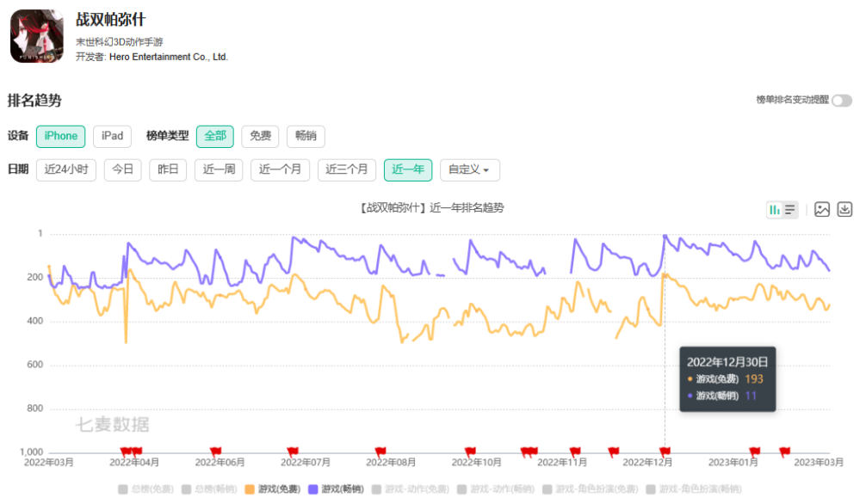Click the 战双帕弥什 app icon thumbnail
The image size is (866, 504).
[36, 36]
